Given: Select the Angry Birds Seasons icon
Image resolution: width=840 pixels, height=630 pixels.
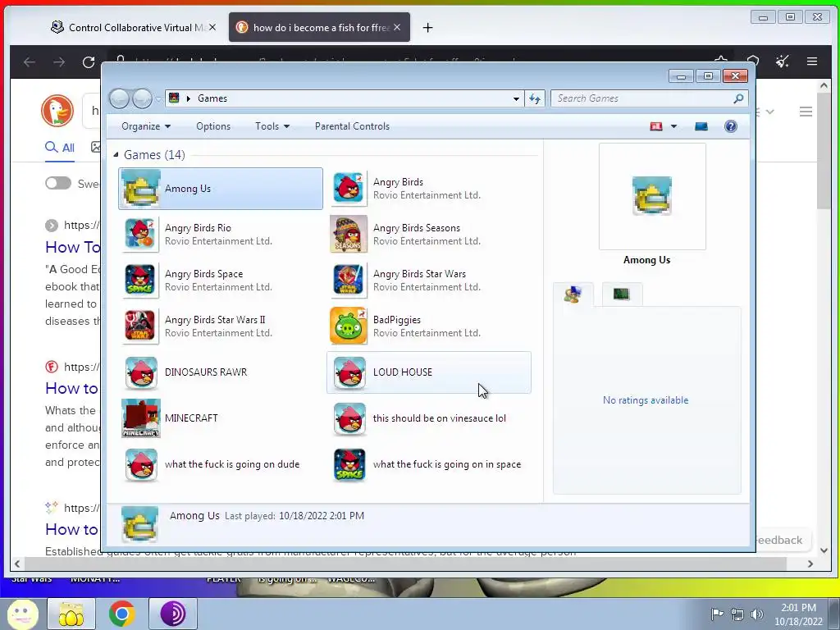Looking at the screenshot, I should pyautogui.click(x=349, y=235).
